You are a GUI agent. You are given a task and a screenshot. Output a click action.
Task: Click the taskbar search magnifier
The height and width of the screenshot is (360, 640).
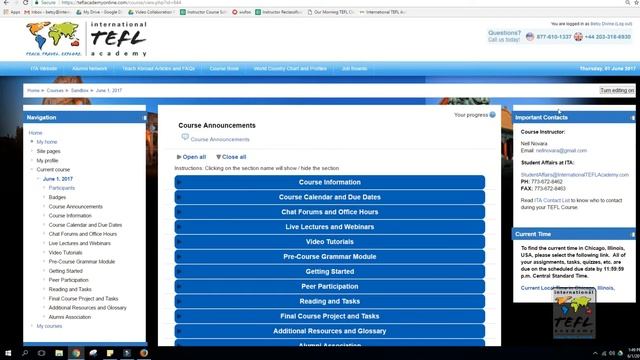click(x=25, y=353)
